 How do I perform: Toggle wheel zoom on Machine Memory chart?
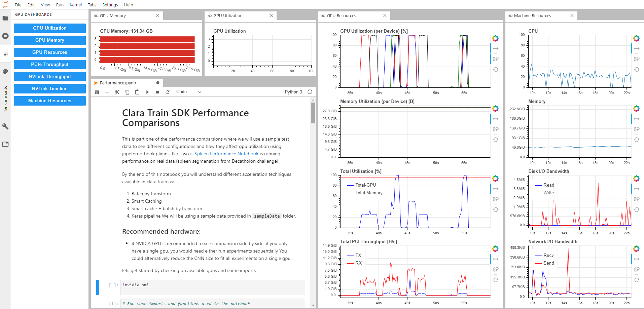pyautogui.click(x=637, y=129)
